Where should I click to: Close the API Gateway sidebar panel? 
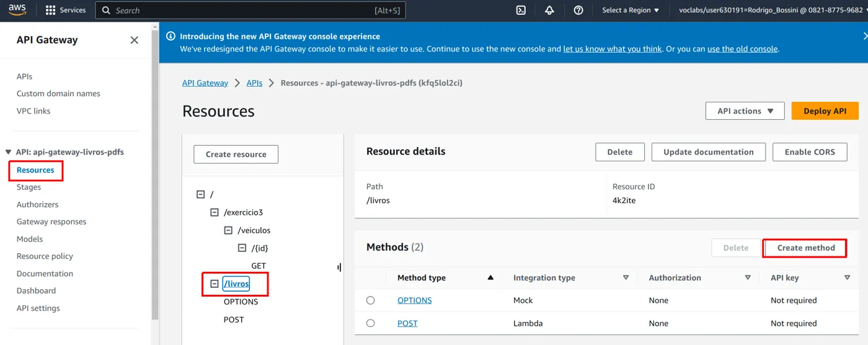point(134,40)
